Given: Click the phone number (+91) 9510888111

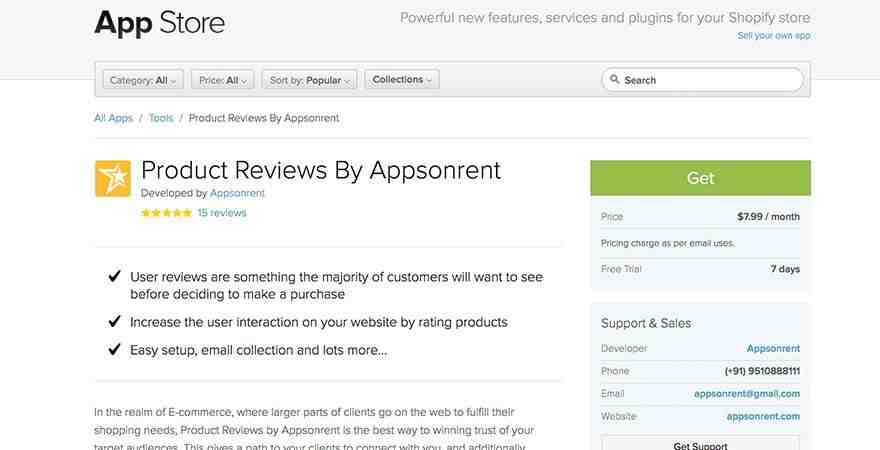Looking at the screenshot, I should pos(762,371).
